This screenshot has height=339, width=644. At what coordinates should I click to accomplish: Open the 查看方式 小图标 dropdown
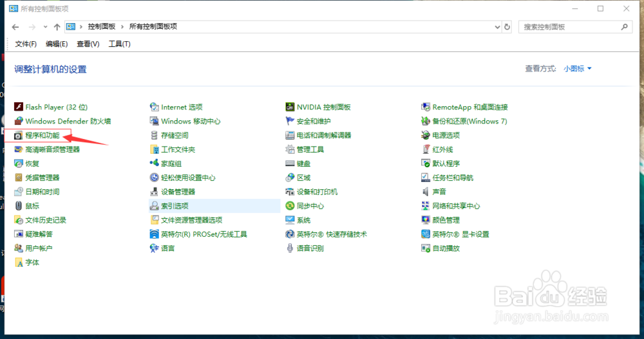tap(578, 69)
